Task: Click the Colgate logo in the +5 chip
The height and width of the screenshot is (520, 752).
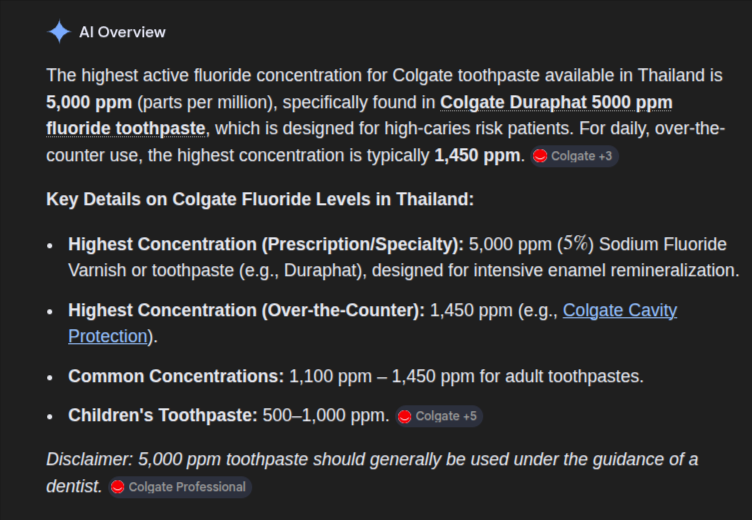Action: pyautogui.click(x=405, y=416)
